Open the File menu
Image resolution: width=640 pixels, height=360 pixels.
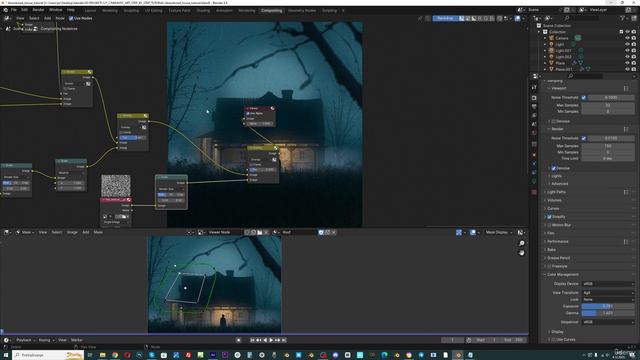(14, 10)
